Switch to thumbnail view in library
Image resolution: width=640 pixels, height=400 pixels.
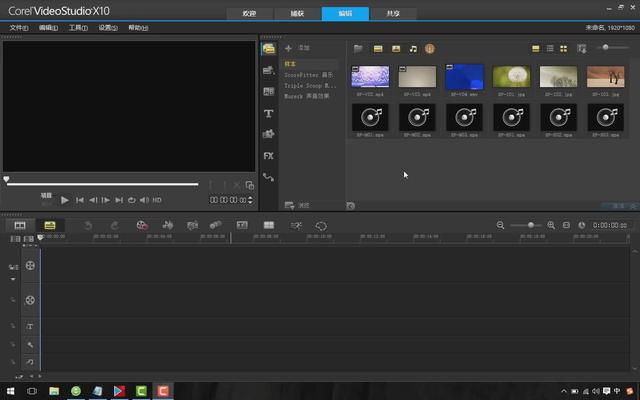[x=563, y=48]
